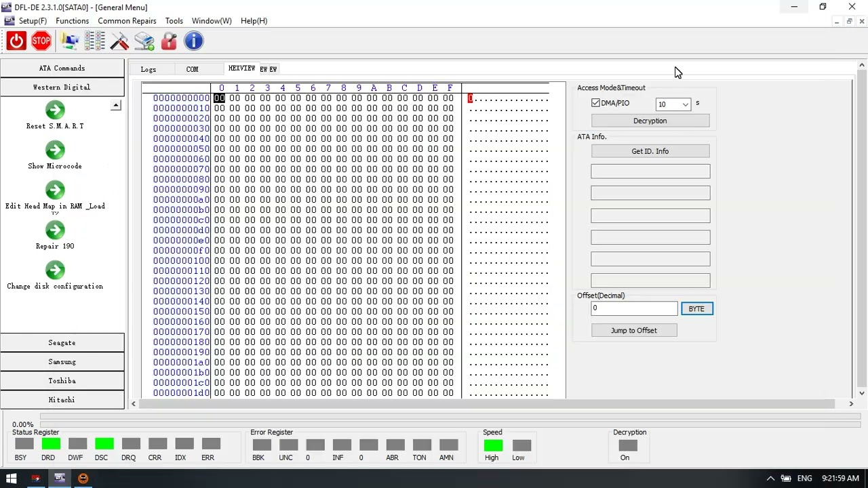Show hidden system tray icons
This screenshot has width=868, height=488.
coord(770,479)
